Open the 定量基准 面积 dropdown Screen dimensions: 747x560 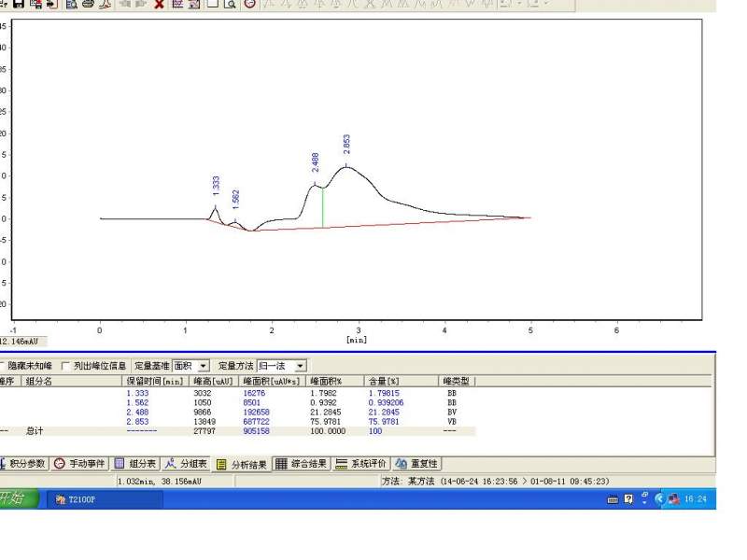(x=204, y=366)
